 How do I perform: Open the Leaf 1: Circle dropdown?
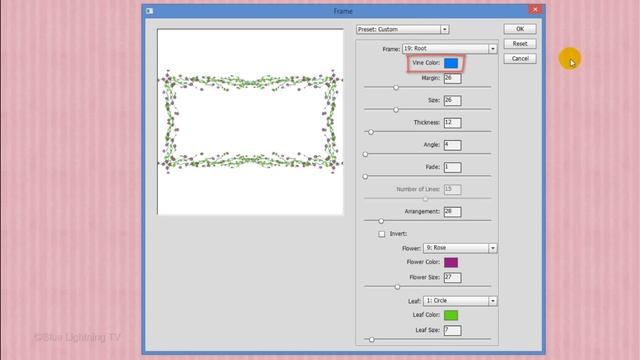[460, 301]
